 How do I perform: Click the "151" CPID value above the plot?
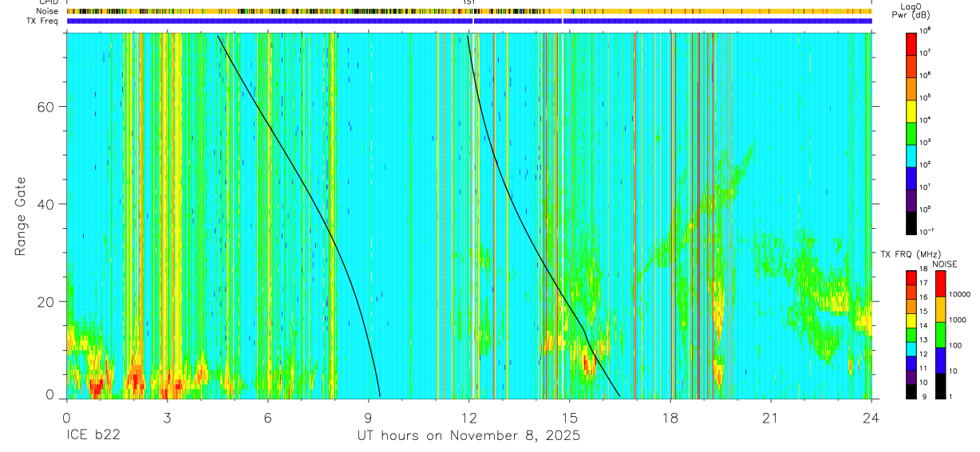[x=469, y=2]
